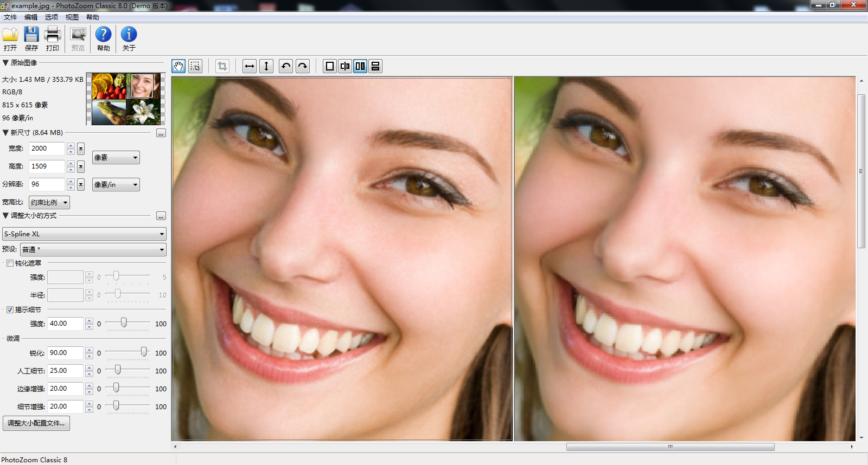Viewport: 868px width, 465px height.
Task: Click the 锐化 value field 90.00
Action: coord(66,353)
